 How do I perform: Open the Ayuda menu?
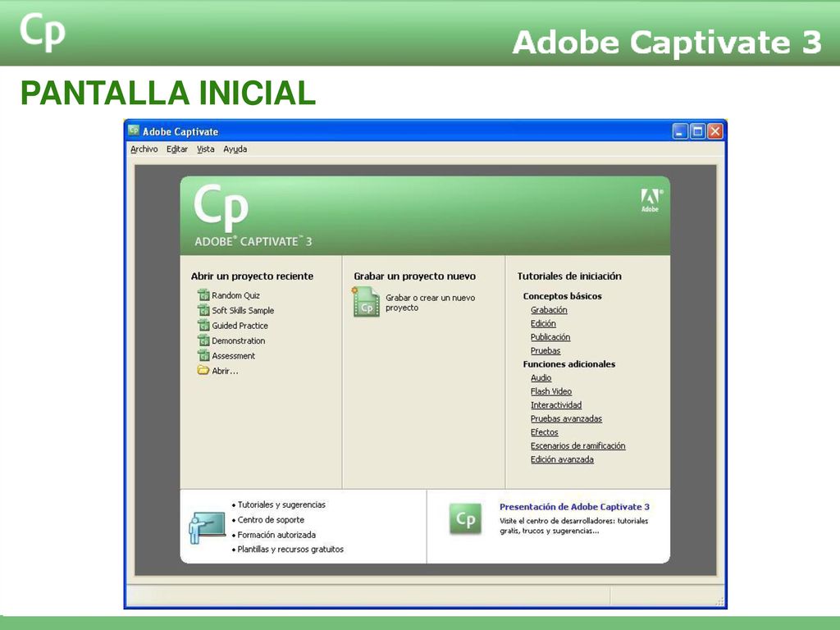click(235, 149)
